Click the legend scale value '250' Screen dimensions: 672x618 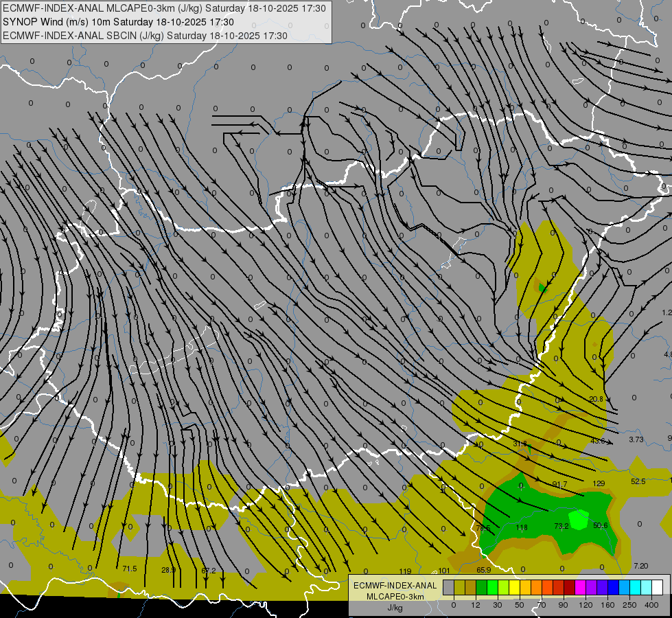point(629,605)
